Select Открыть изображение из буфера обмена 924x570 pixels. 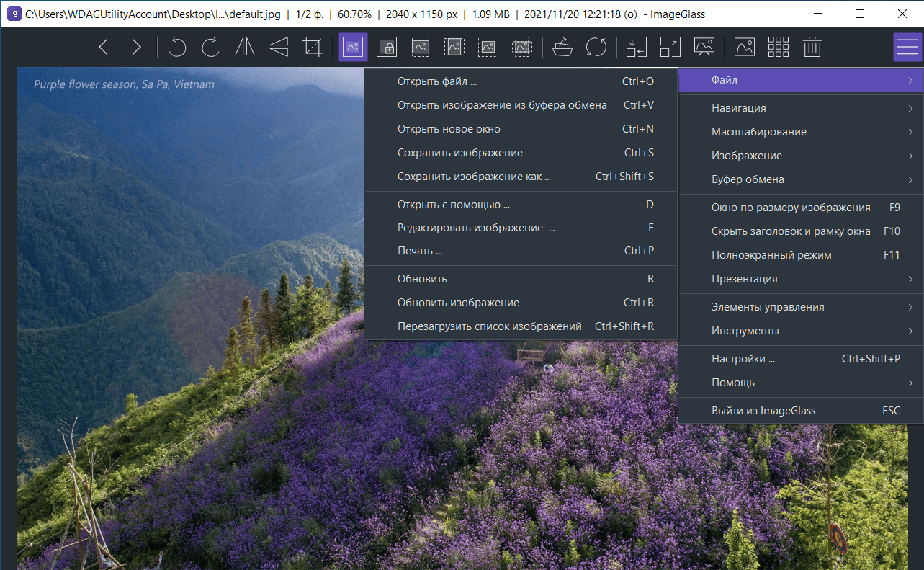pyautogui.click(x=521, y=105)
